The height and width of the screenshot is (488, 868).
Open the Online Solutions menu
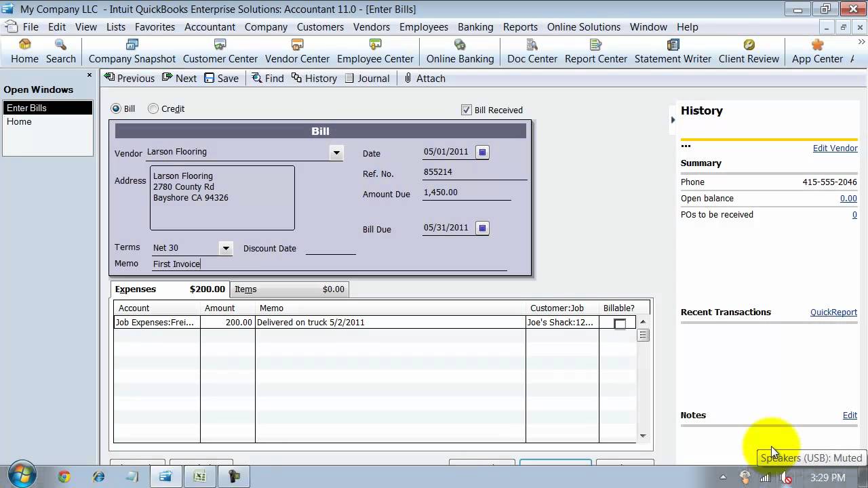coord(584,27)
